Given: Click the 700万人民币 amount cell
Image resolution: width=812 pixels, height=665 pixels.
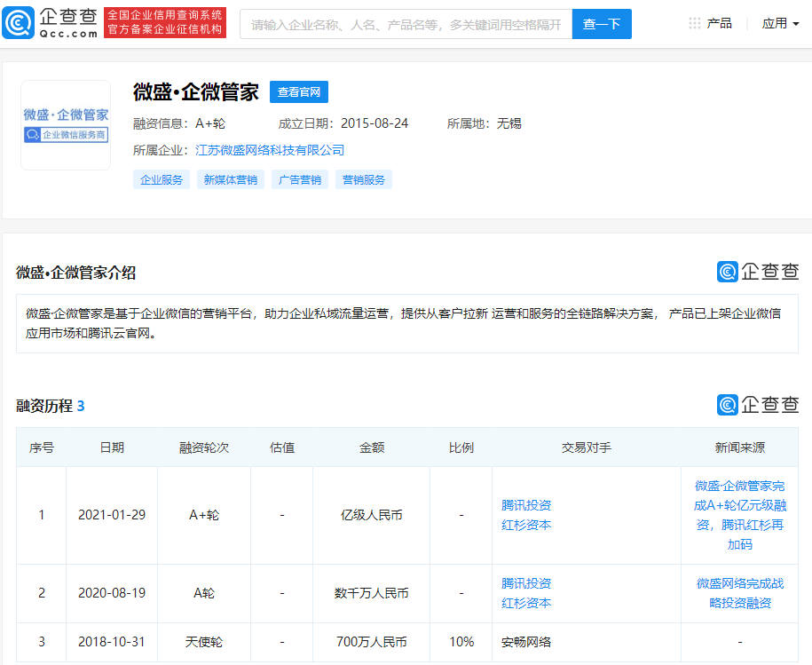Looking at the screenshot, I should point(372,642).
